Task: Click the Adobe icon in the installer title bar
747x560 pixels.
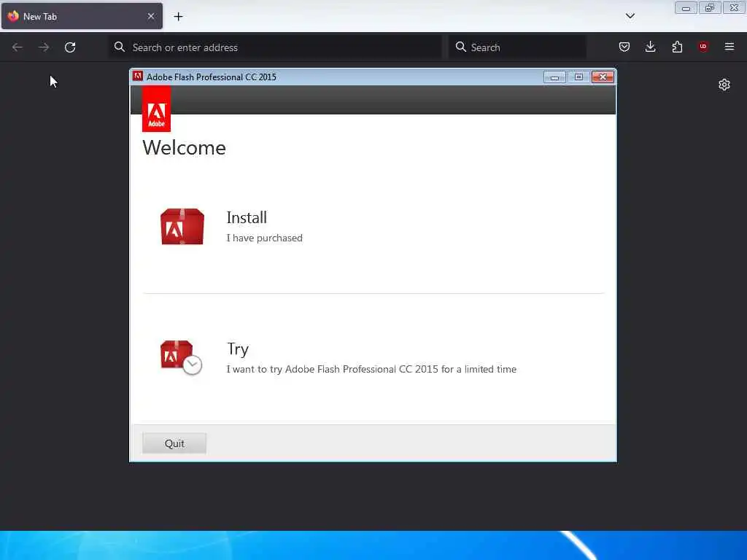Action: click(x=138, y=76)
